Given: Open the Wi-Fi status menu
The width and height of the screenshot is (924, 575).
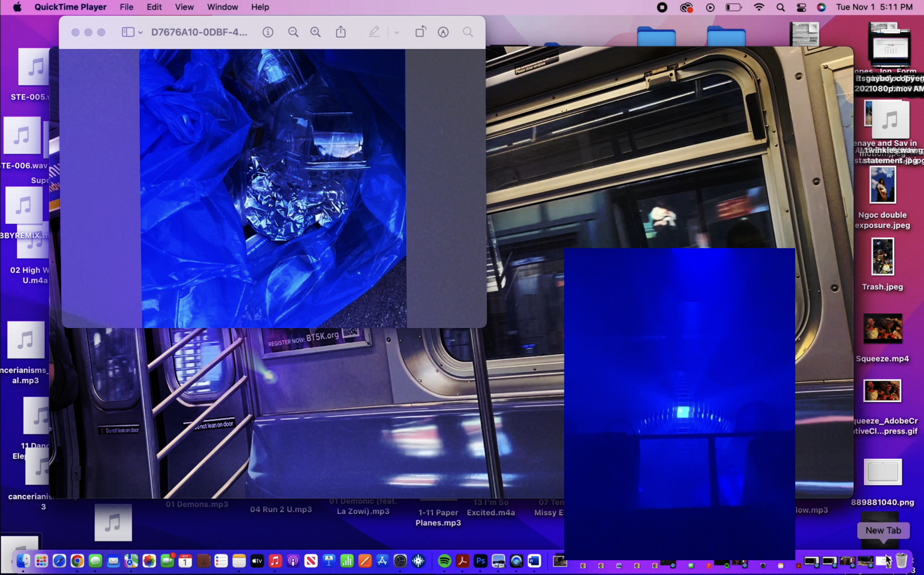Looking at the screenshot, I should click(759, 7).
